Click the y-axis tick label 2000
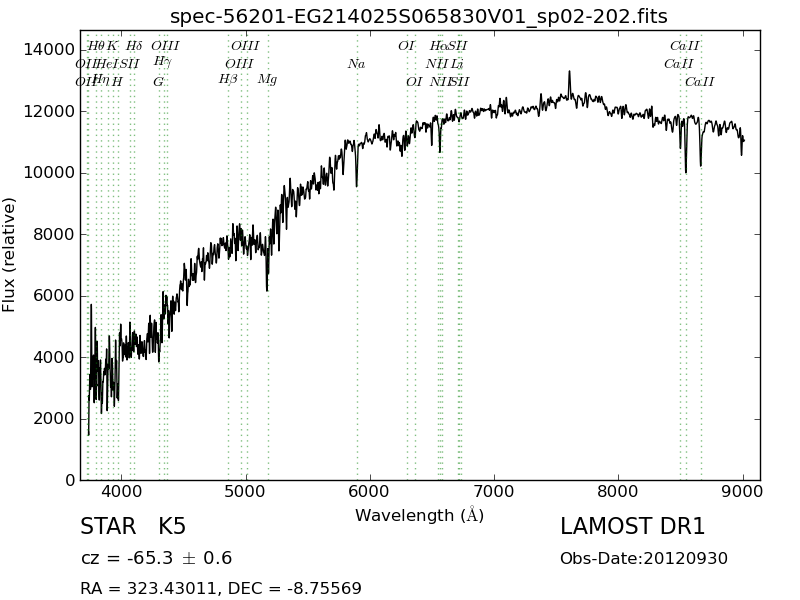The image size is (800, 600). click(x=54, y=419)
